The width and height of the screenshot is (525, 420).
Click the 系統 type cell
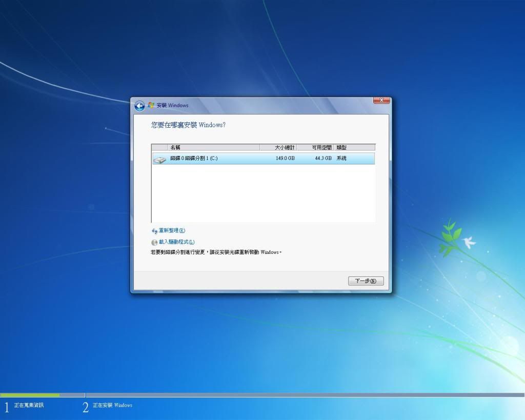click(341, 158)
